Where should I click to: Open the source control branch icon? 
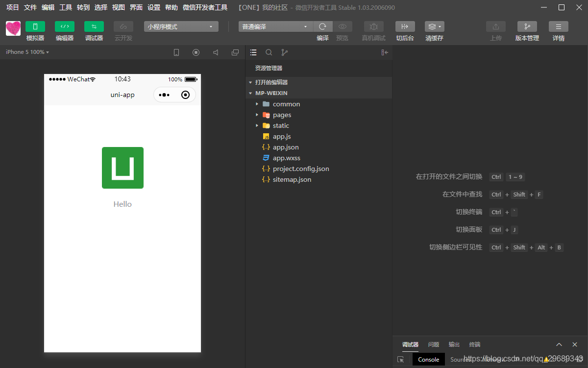[x=285, y=52]
